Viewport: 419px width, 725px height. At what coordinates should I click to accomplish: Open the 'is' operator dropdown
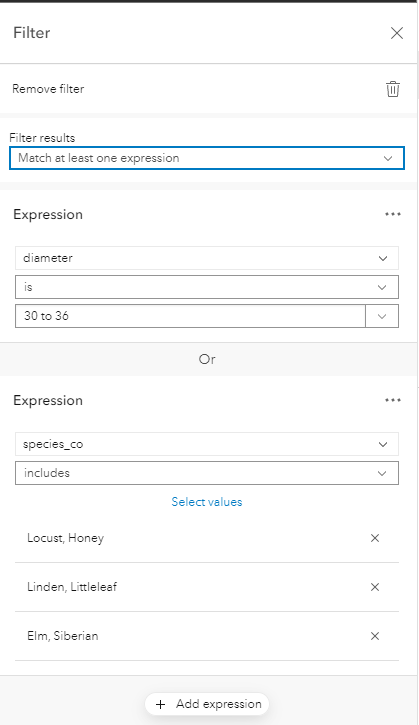(x=207, y=287)
